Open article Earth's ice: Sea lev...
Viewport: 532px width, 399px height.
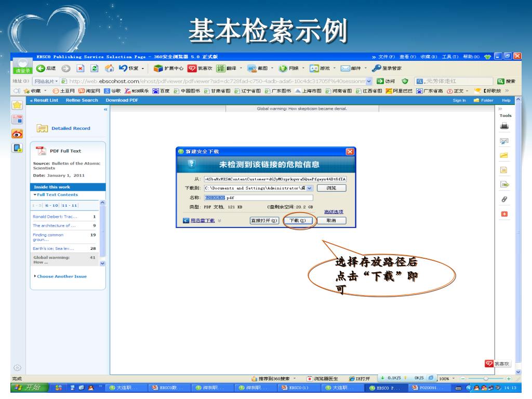(54, 248)
